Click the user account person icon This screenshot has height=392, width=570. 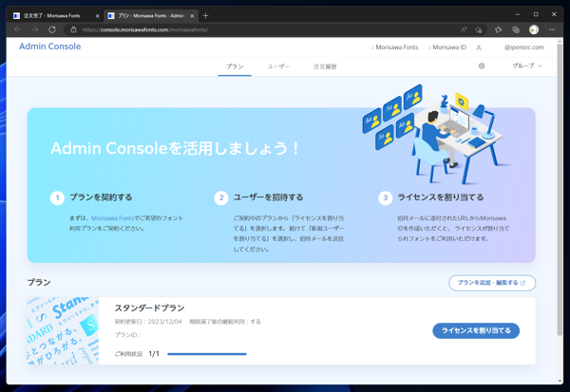[479, 47]
